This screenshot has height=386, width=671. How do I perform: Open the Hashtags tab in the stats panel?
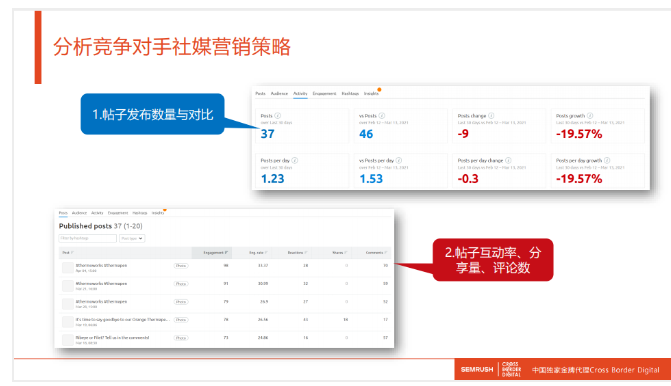350,93
